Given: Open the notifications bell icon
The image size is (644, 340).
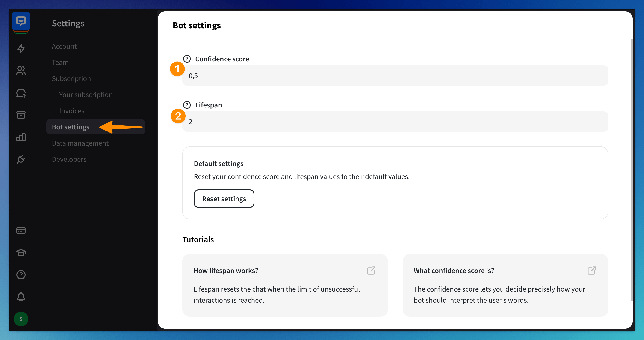Looking at the screenshot, I should 21,297.
